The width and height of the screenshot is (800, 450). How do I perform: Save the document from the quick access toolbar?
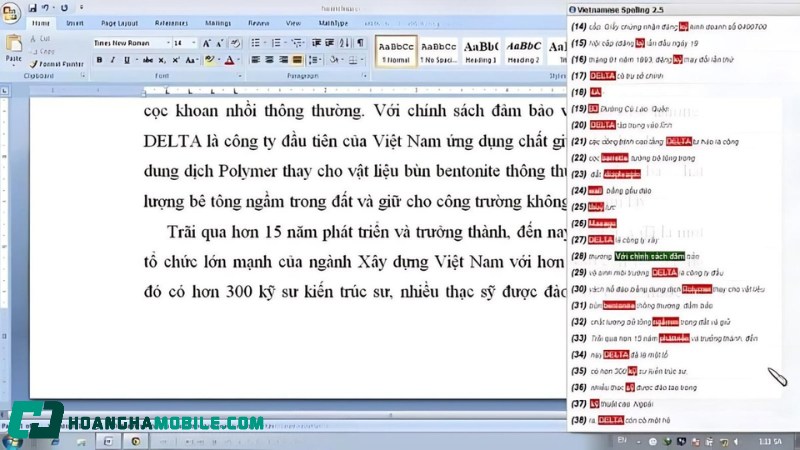[33, 8]
